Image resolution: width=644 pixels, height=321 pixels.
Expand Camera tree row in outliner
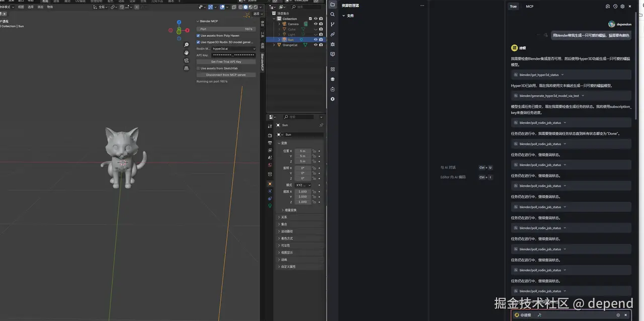click(279, 24)
